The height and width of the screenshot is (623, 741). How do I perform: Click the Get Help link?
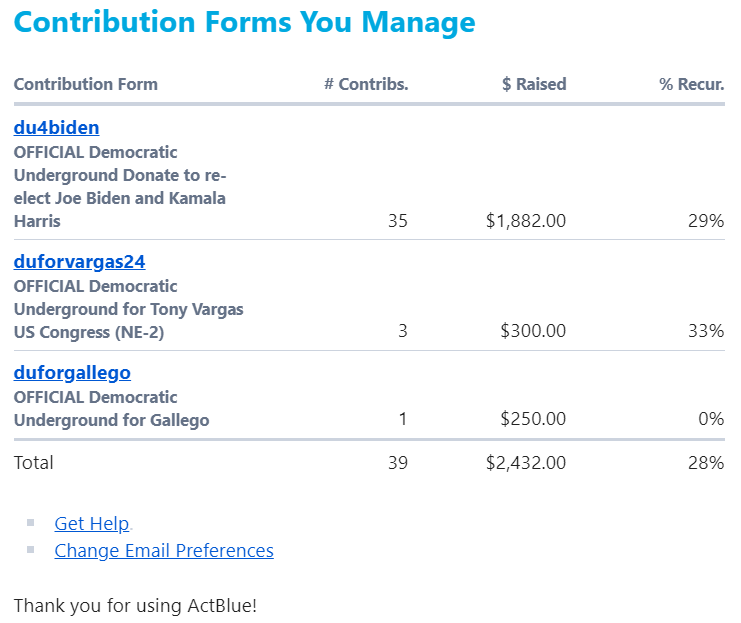click(x=92, y=523)
